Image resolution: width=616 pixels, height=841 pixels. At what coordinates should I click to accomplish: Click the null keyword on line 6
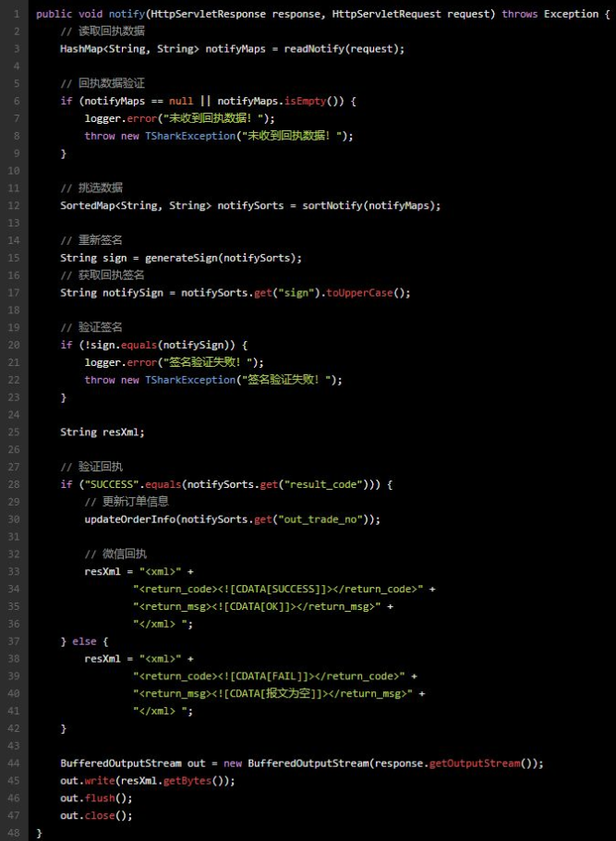(x=181, y=101)
